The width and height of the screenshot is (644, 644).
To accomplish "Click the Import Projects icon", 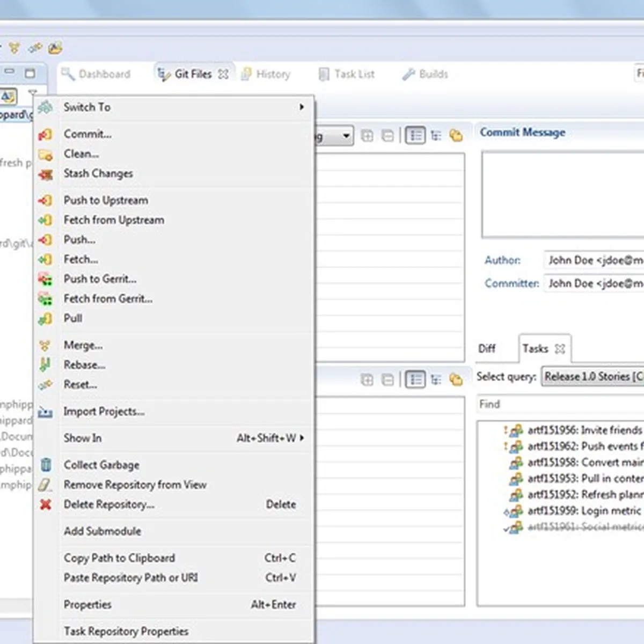I will click(45, 412).
